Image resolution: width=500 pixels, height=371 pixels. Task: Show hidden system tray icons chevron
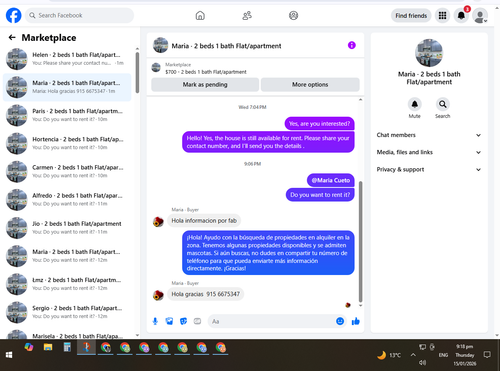pyautogui.click(x=413, y=355)
